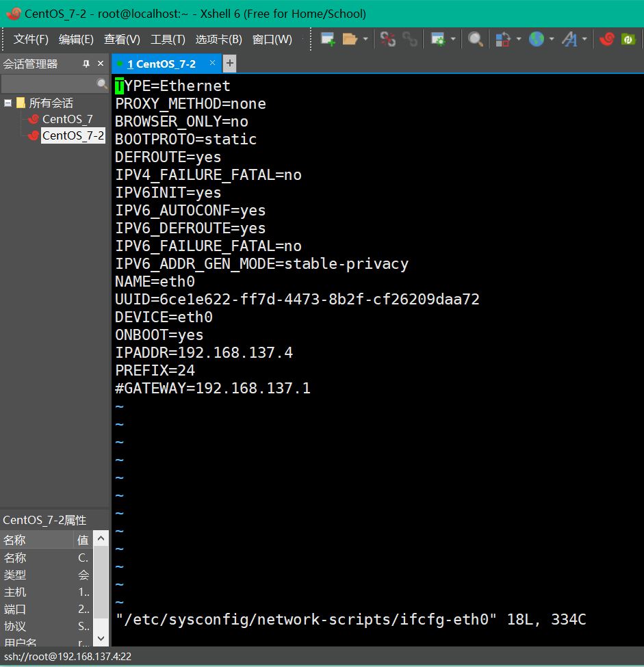Click the PREFIX=24 line
The image size is (644, 667).
(155, 371)
